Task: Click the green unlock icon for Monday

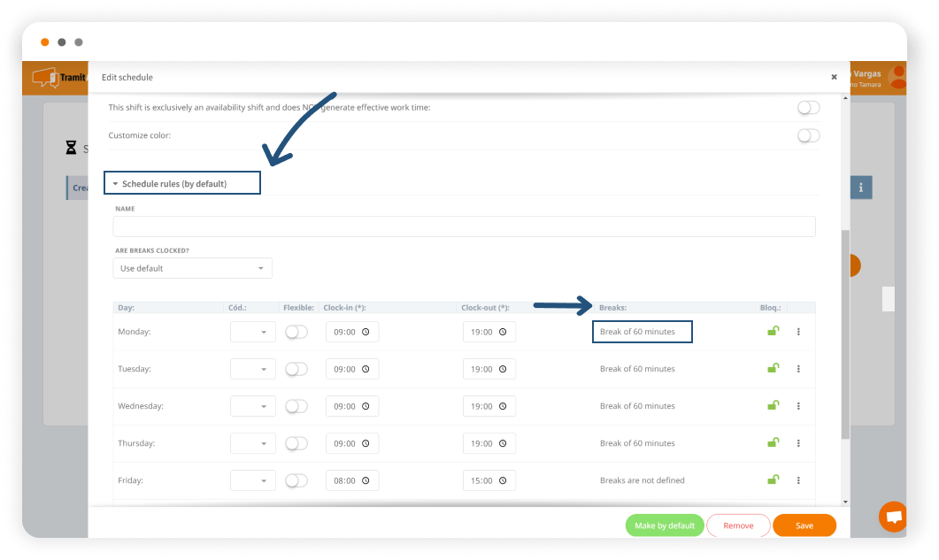Action: point(773,332)
